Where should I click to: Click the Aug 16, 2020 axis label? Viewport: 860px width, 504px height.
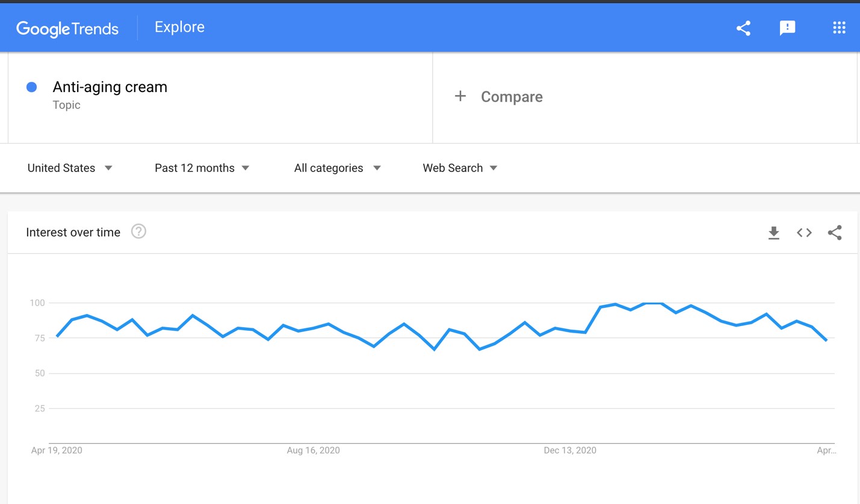pos(313,450)
